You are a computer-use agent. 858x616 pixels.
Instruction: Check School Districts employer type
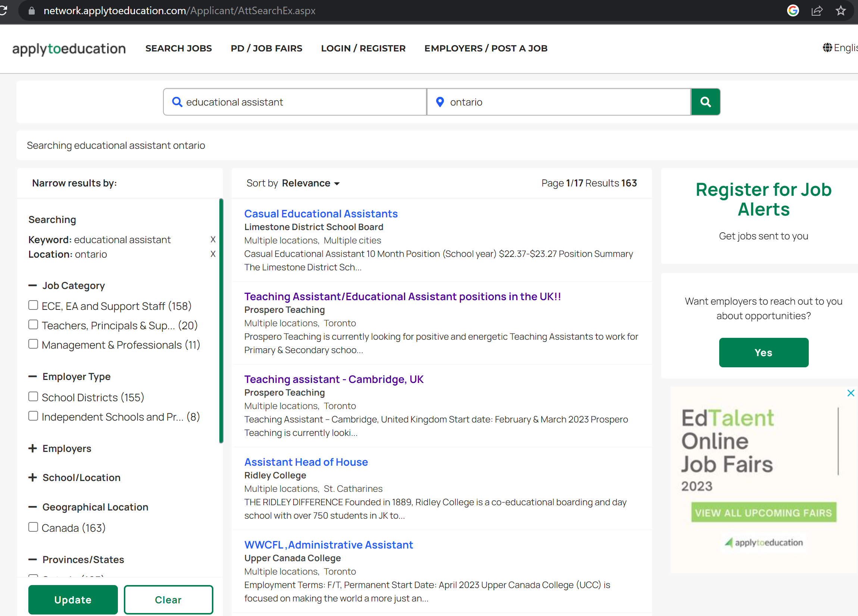pyautogui.click(x=33, y=396)
